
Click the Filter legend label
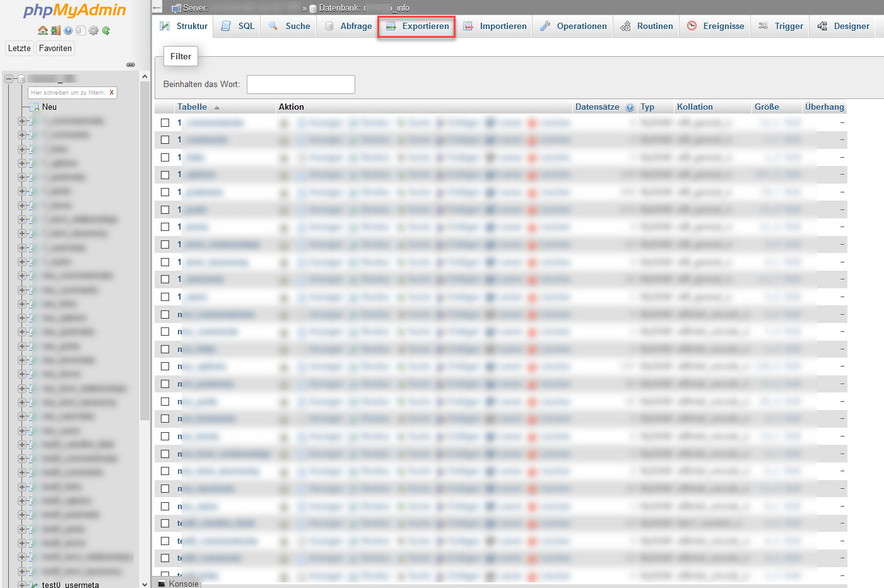coord(180,56)
